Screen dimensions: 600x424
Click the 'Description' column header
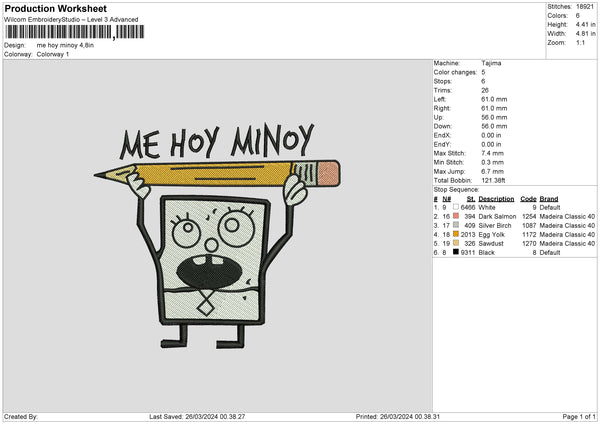click(x=496, y=199)
